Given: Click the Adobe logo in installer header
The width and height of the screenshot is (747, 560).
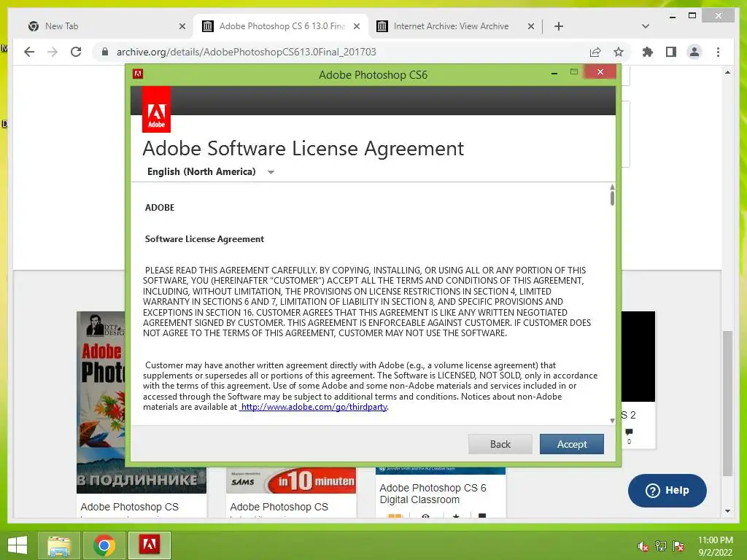Looking at the screenshot, I should coord(156,109).
